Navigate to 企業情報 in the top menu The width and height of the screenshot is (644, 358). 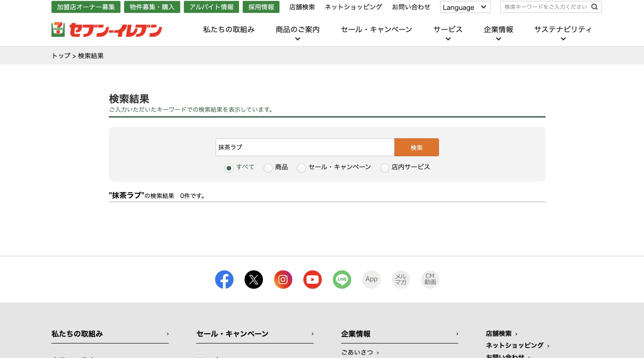pyautogui.click(x=498, y=30)
